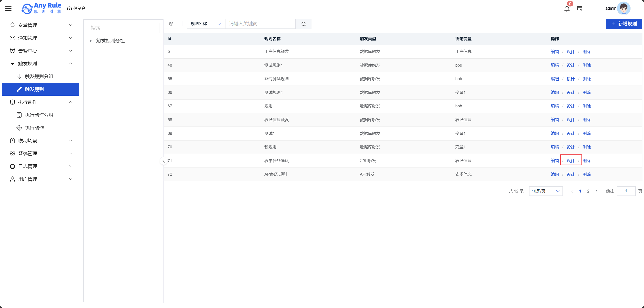Click the table settings gear icon
Viewport: 644px width, 308px height.
coord(171,24)
